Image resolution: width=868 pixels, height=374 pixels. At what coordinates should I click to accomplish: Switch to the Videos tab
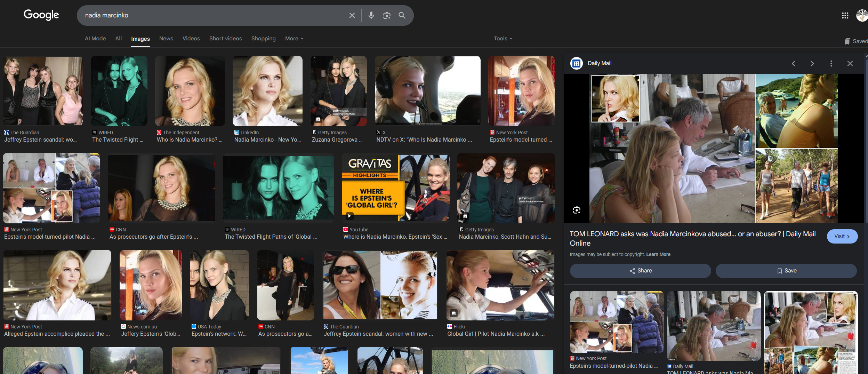pyautogui.click(x=191, y=39)
